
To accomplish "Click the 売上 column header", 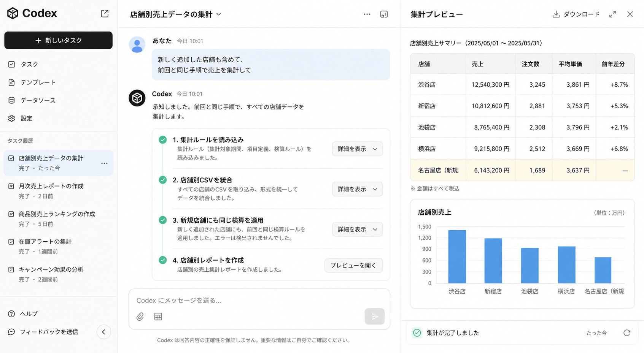I will coord(491,64).
